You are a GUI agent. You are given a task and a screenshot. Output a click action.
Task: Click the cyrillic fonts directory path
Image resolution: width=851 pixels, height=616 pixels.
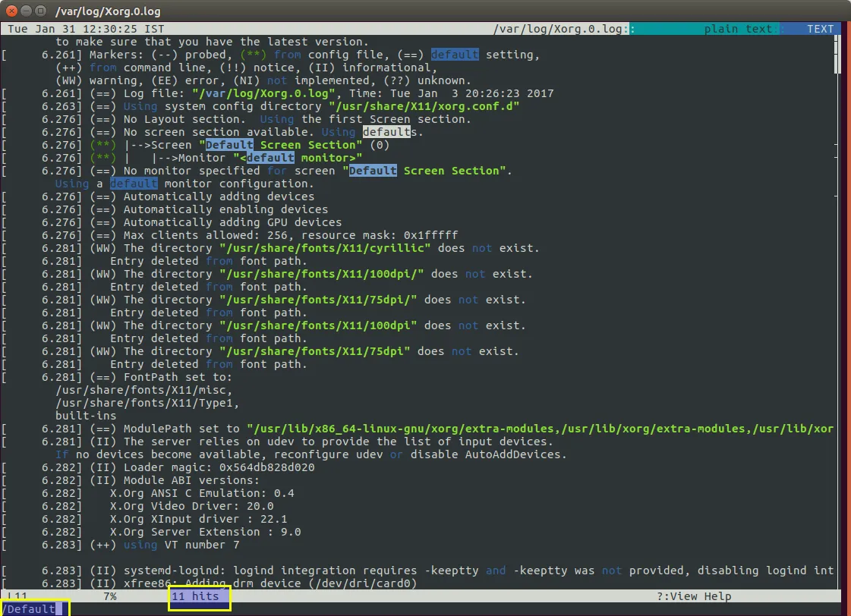coord(325,248)
